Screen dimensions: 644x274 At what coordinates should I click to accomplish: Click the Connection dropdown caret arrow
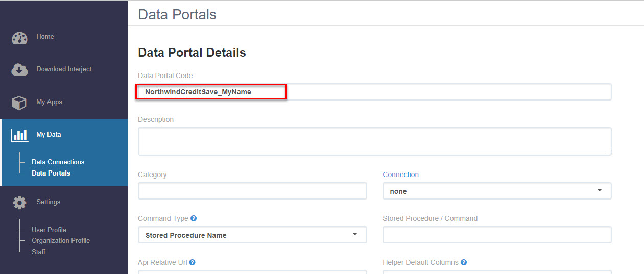coord(600,191)
